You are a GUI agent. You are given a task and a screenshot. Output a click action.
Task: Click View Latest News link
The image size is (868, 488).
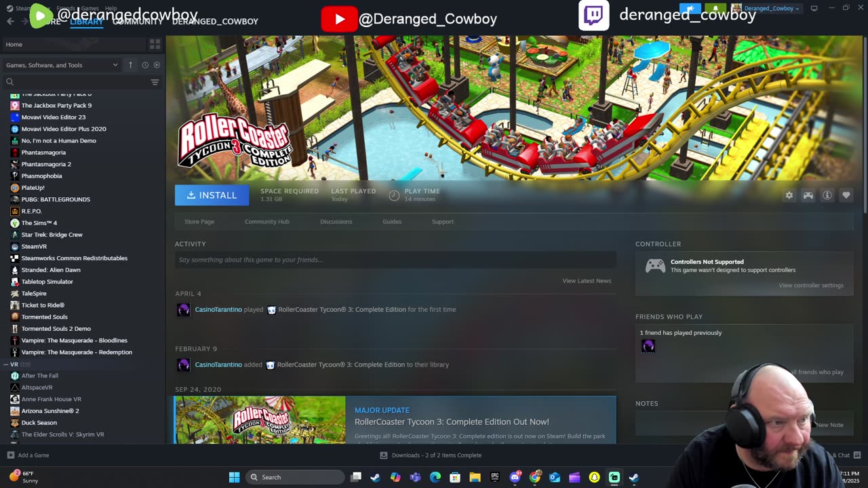[x=587, y=281]
